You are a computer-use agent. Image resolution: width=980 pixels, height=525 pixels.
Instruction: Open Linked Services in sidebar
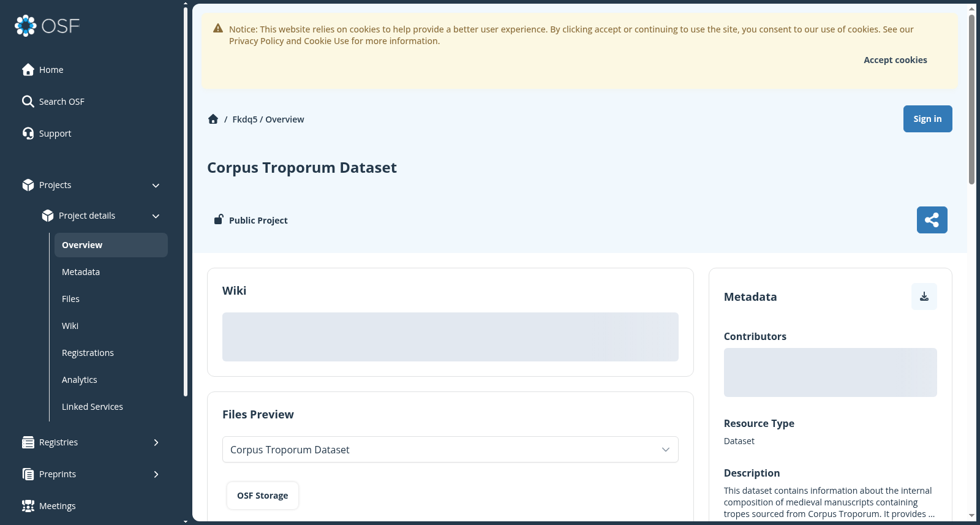(x=111, y=407)
